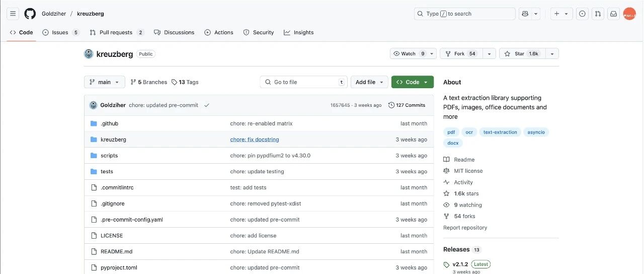Image resolution: width=644 pixels, height=274 pixels.
Task: View the 1.6k stars link
Action: 461,193
